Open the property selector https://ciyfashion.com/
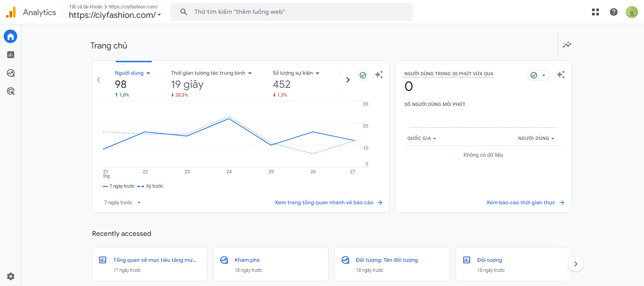644x286 pixels. (115, 15)
